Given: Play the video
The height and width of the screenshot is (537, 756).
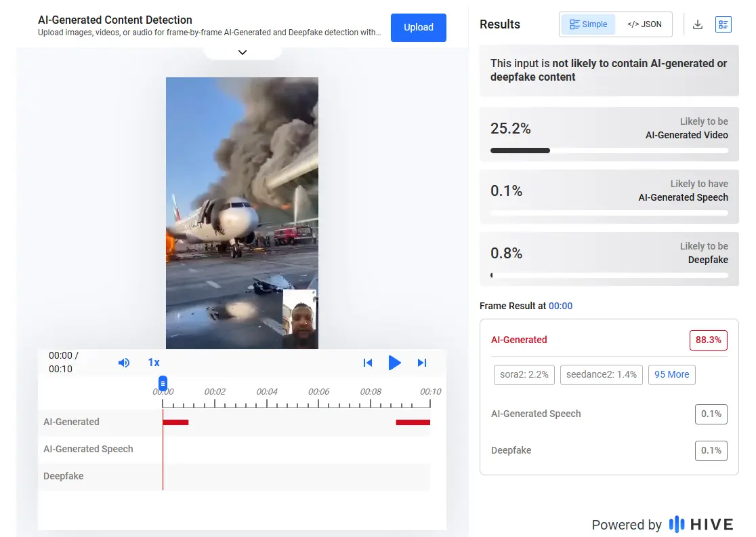Looking at the screenshot, I should pyautogui.click(x=394, y=363).
